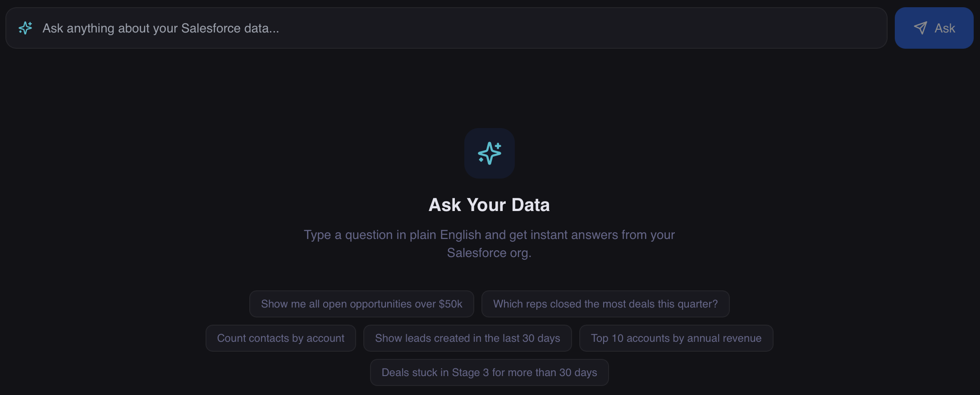Choose 'Which reps closed the most deals this quarter?'
This screenshot has height=395, width=980.
click(605, 304)
